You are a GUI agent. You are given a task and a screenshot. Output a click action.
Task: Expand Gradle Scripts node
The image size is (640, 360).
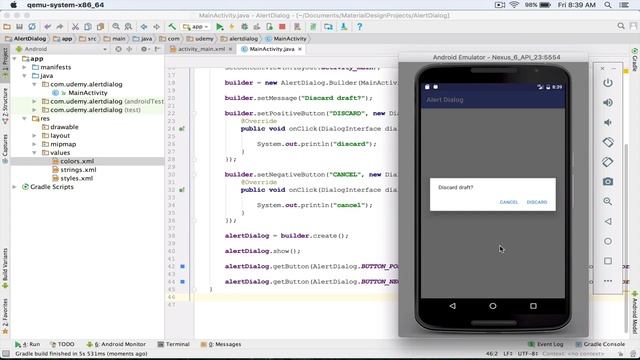15,187
